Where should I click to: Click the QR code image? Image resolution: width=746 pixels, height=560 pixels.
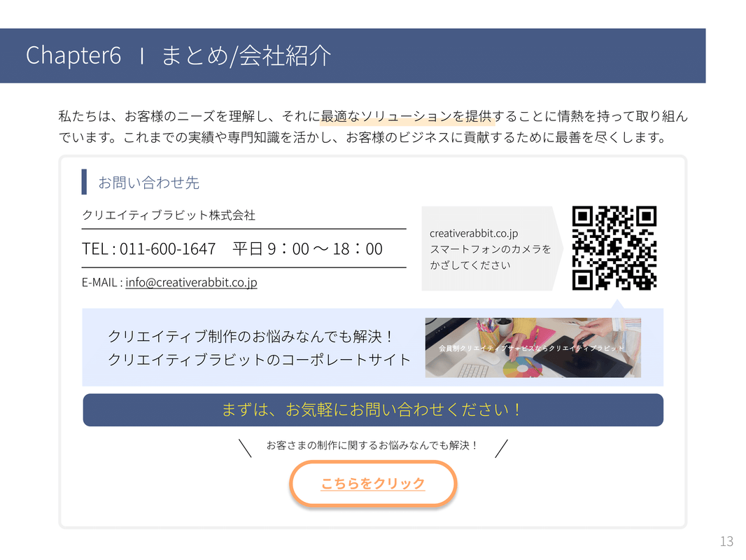tap(614, 248)
